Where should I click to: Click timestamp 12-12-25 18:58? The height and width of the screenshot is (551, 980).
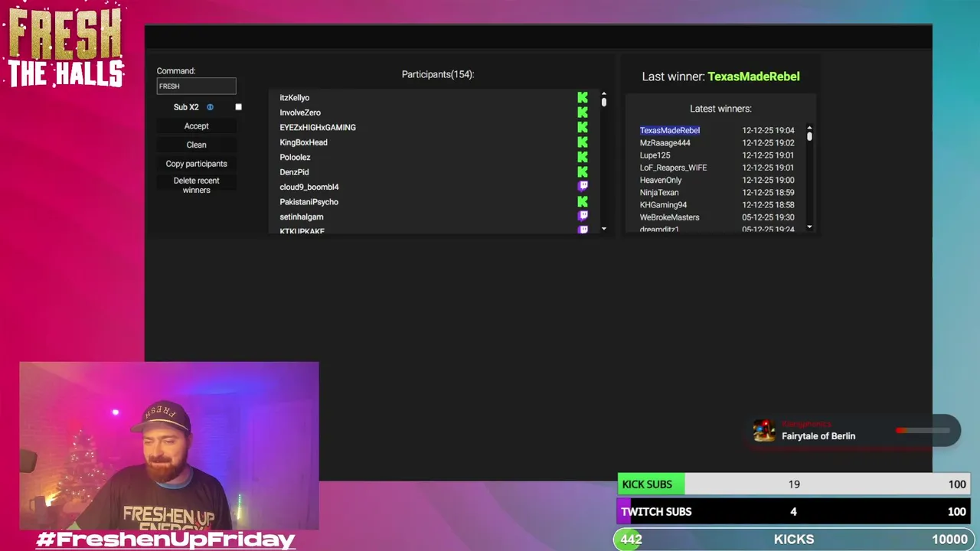pos(768,205)
